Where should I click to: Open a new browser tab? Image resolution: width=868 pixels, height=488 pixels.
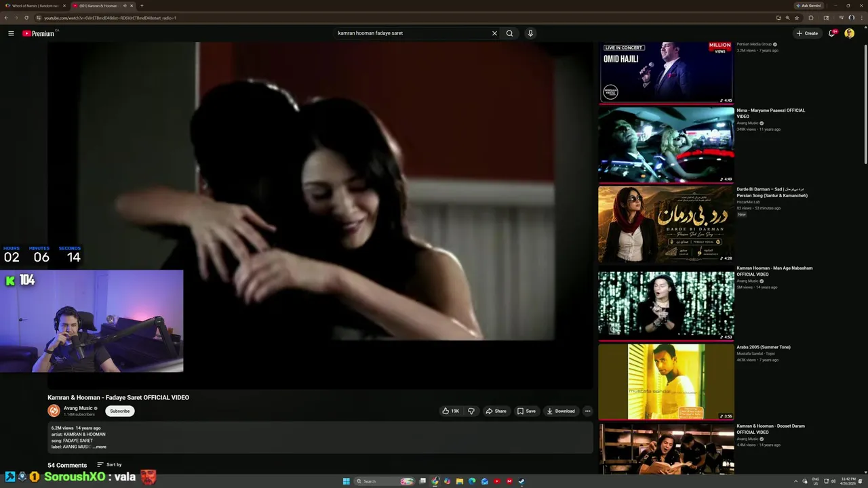[142, 5]
